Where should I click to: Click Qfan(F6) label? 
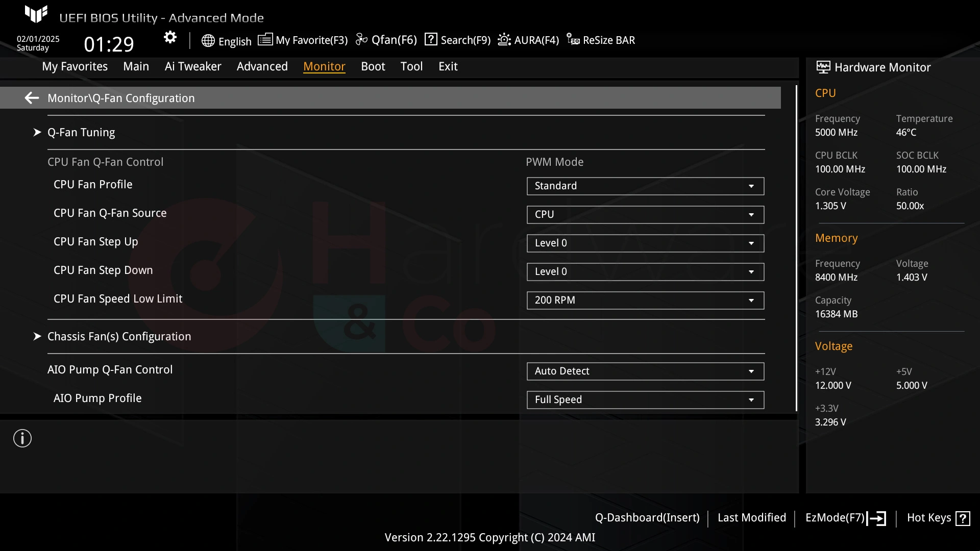[x=394, y=40]
